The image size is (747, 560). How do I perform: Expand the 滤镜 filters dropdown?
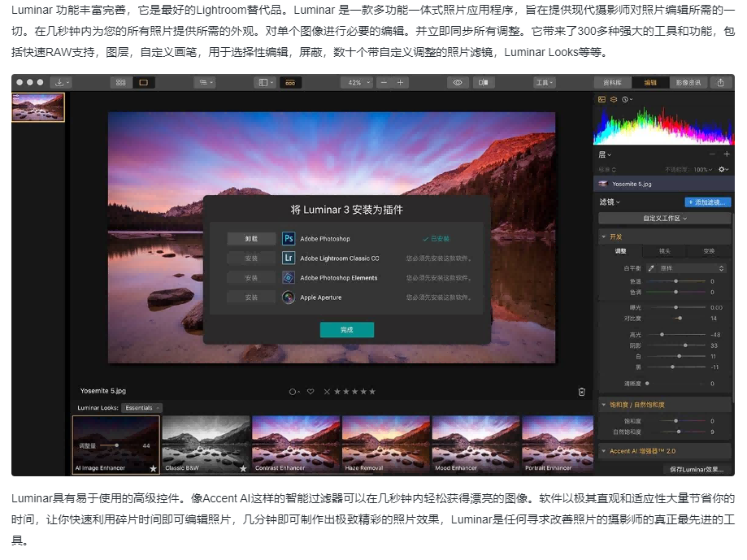[x=610, y=202]
